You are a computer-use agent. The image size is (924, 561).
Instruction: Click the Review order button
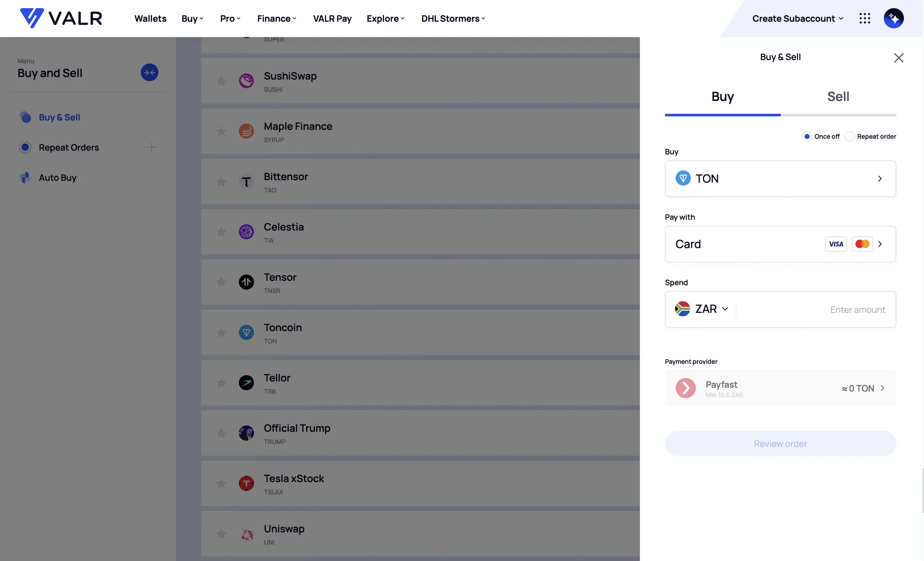point(780,443)
